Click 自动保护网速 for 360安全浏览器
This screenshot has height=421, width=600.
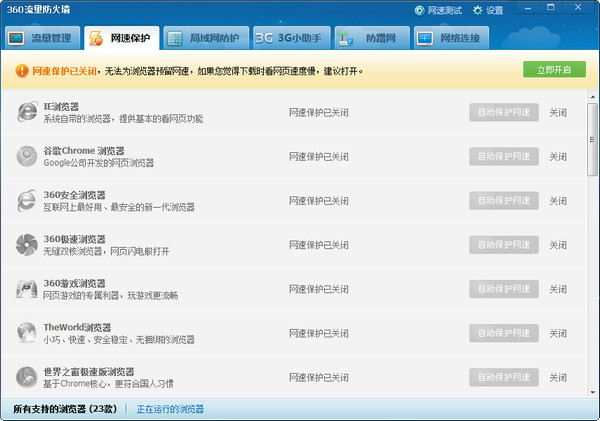(504, 201)
